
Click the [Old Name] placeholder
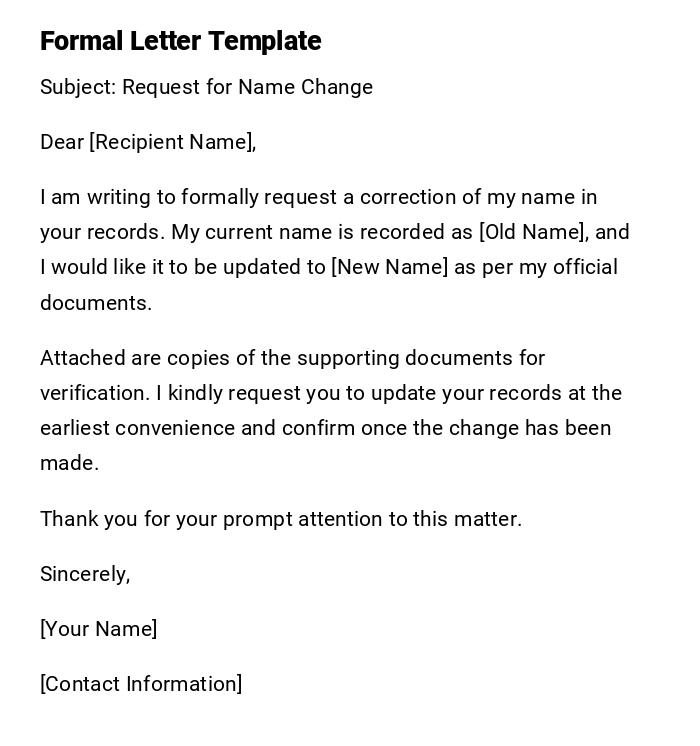(x=533, y=232)
